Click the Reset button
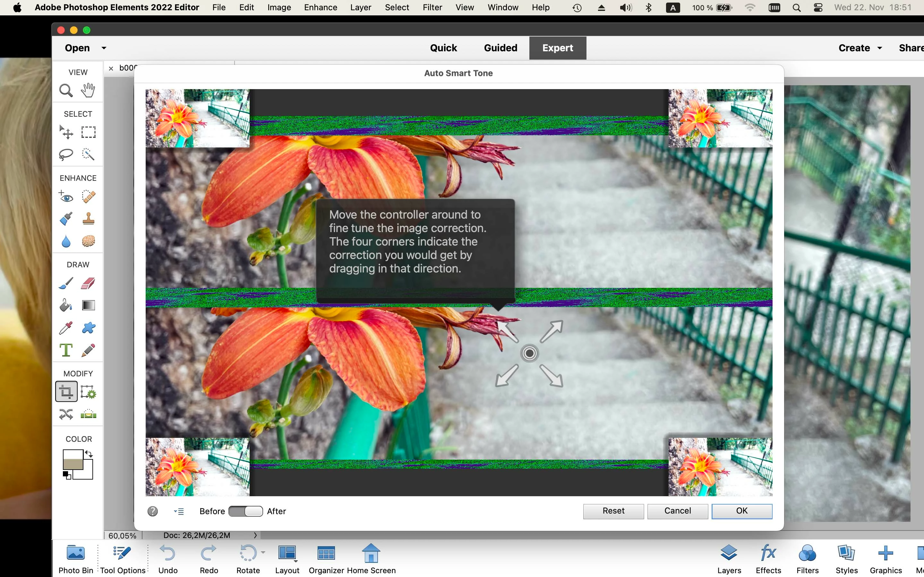 [x=613, y=511]
